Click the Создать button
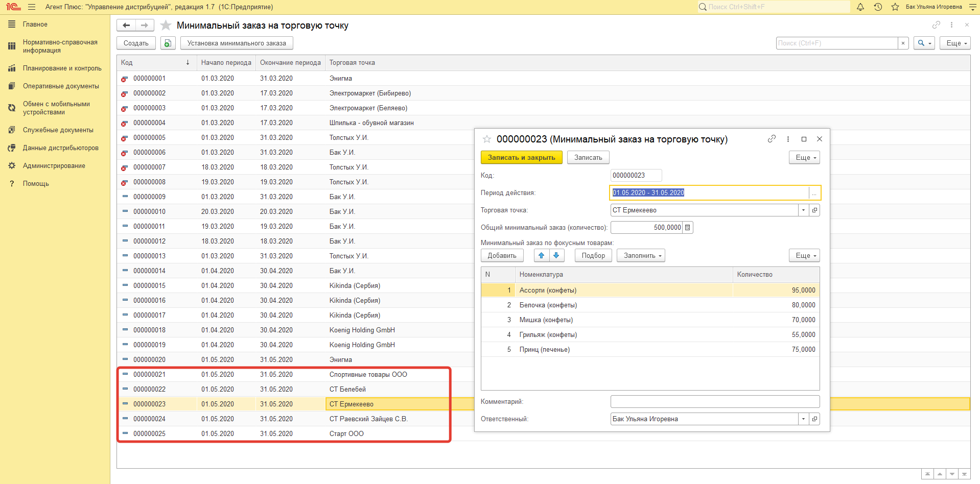This screenshot has height=484, width=980. click(x=136, y=43)
